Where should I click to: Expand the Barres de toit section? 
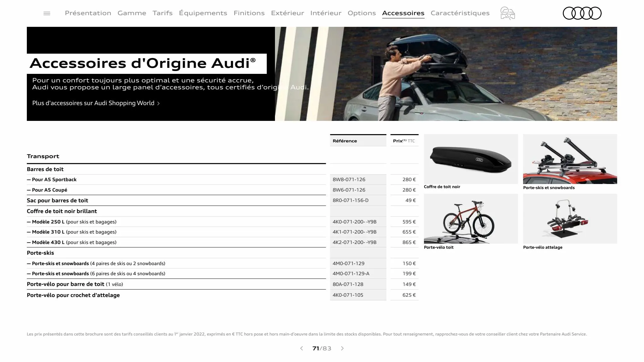click(x=45, y=169)
